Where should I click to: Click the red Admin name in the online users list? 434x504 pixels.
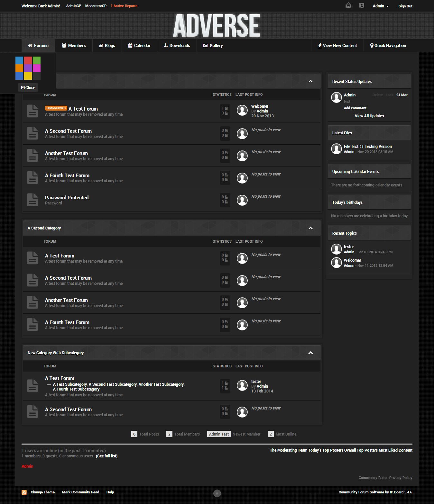27,466
